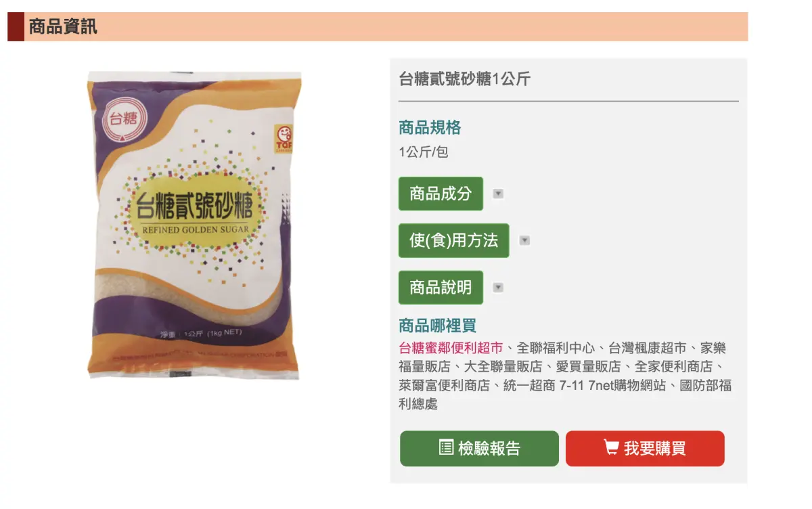
Task: Expand the arrow next to 商品說明
Action: point(498,287)
